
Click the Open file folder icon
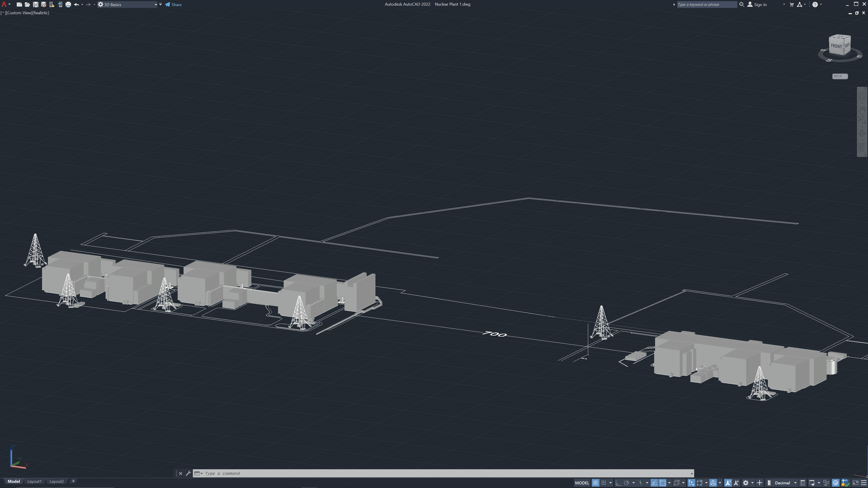(x=27, y=4)
